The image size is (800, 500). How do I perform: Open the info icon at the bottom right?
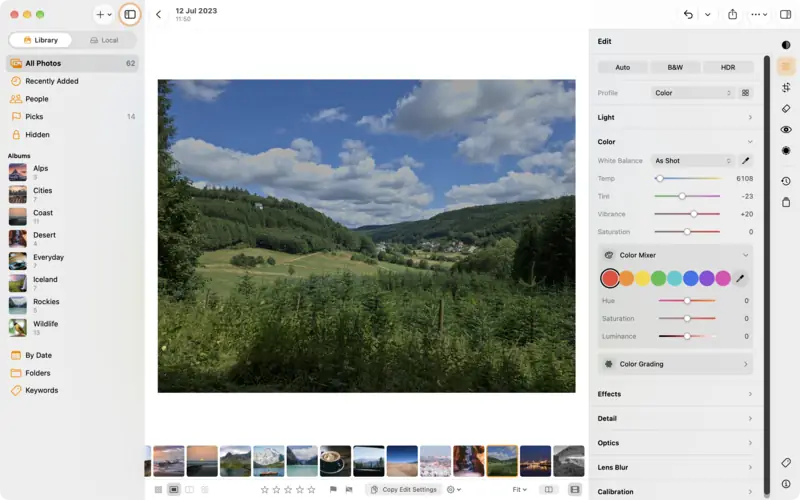(x=786, y=484)
